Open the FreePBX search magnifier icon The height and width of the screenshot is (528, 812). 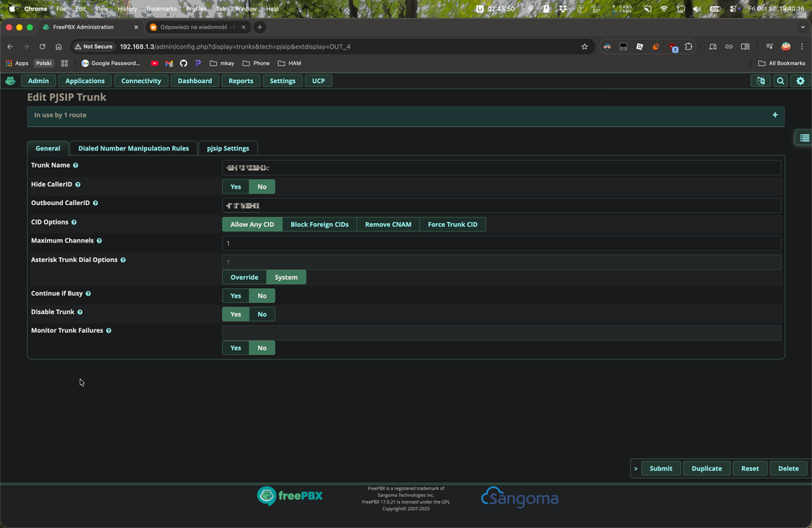(780, 81)
